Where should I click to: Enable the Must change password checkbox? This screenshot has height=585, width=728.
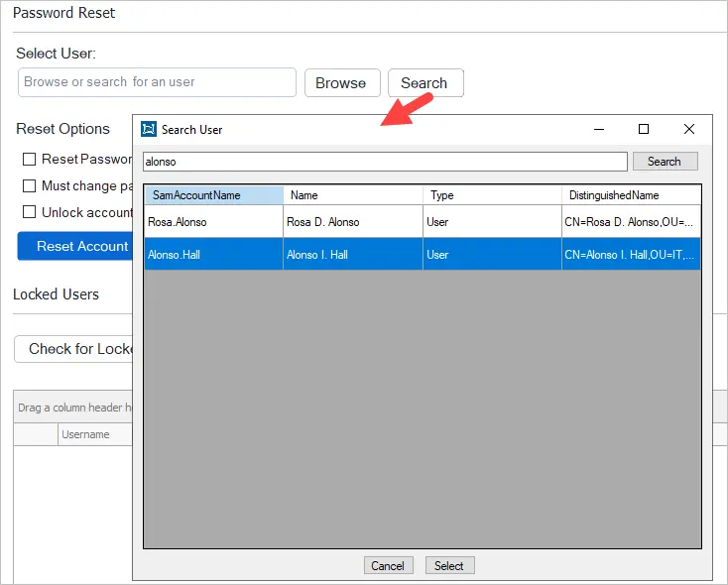pyautogui.click(x=29, y=185)
